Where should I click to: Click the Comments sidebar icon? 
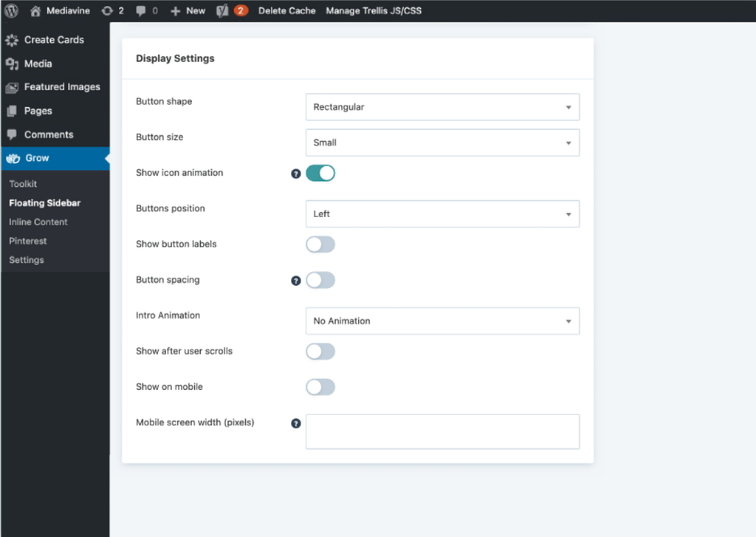(12, 134)
